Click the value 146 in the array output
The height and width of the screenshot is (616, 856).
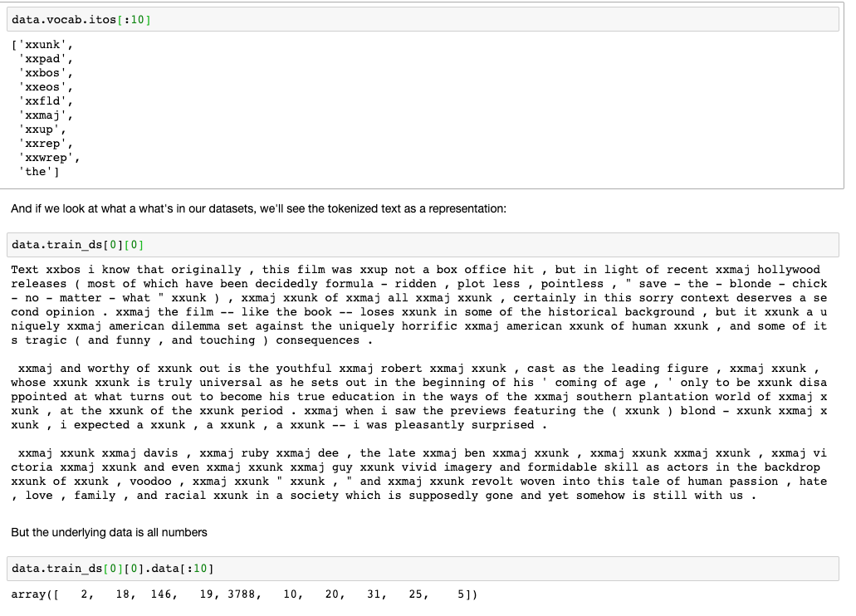tap(161, 594)
